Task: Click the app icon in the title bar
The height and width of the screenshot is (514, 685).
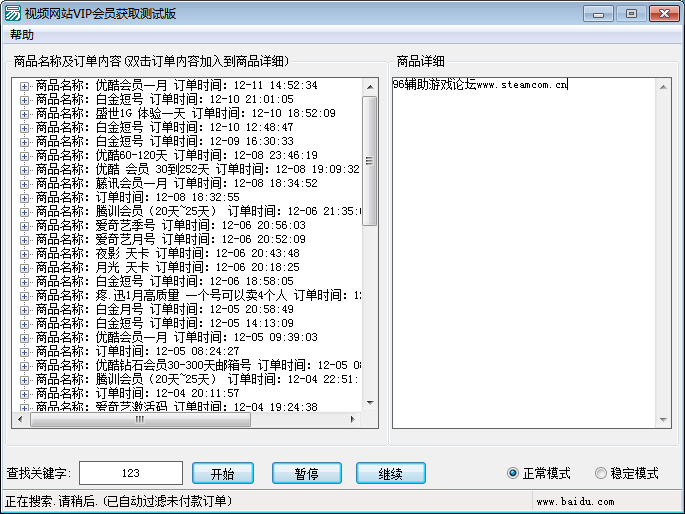Action: click(x=12, y=13)
